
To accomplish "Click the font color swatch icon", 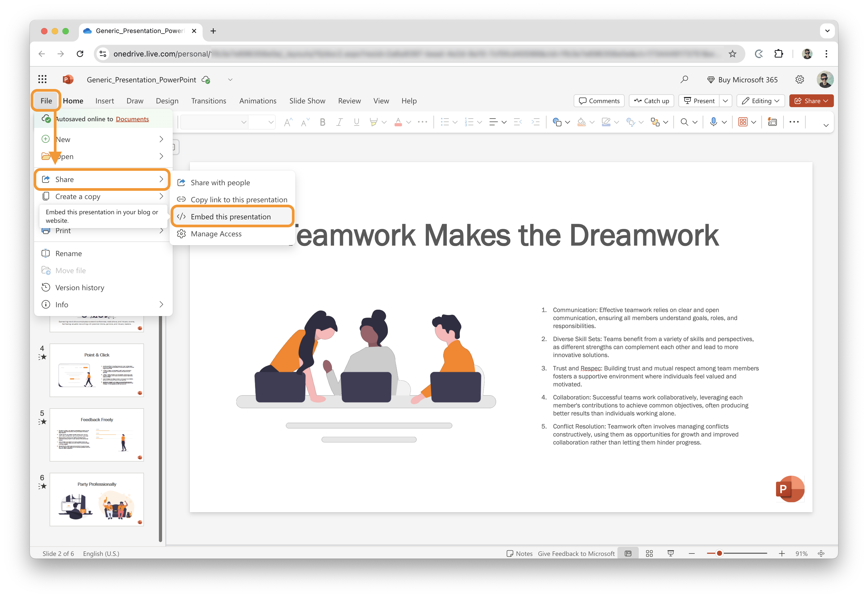I will tap(398, 122).
